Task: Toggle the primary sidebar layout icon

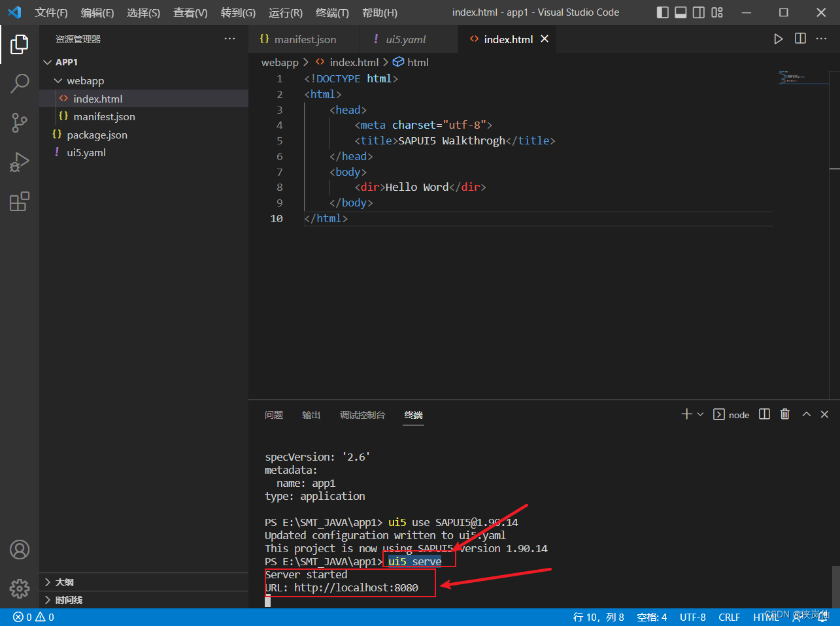Action: click(x=663, y=12)
